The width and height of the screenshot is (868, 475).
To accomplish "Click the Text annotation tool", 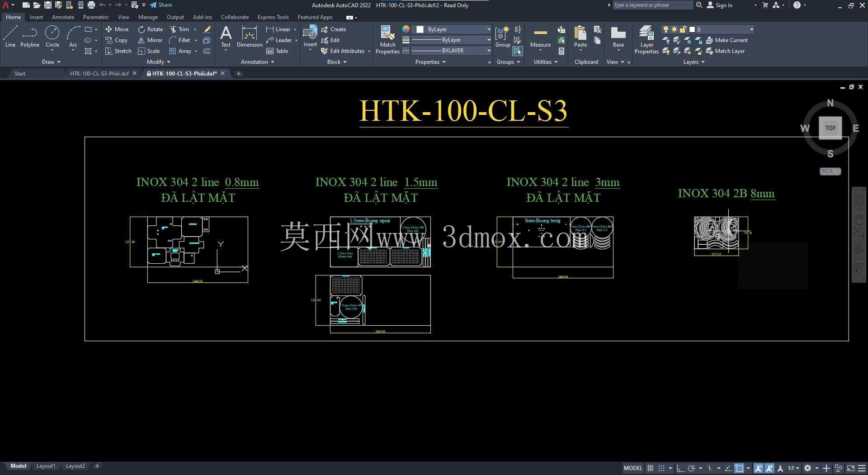I will (x=226, y=37).
